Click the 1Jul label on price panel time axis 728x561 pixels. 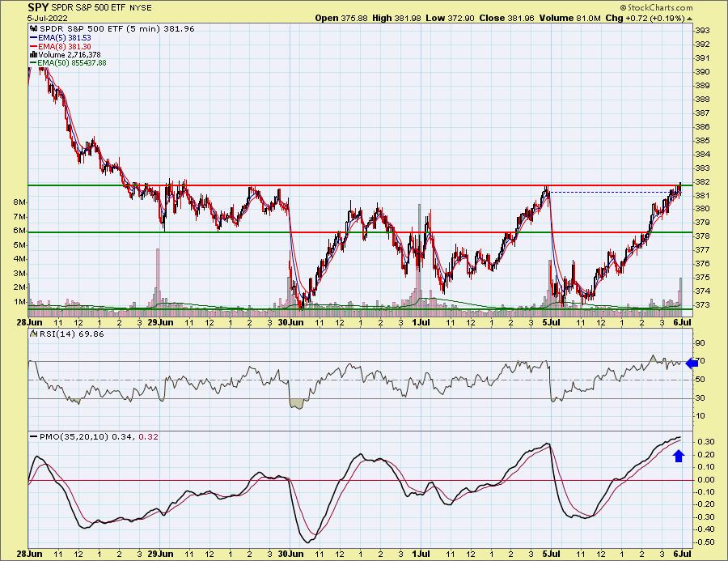[421, 322]
